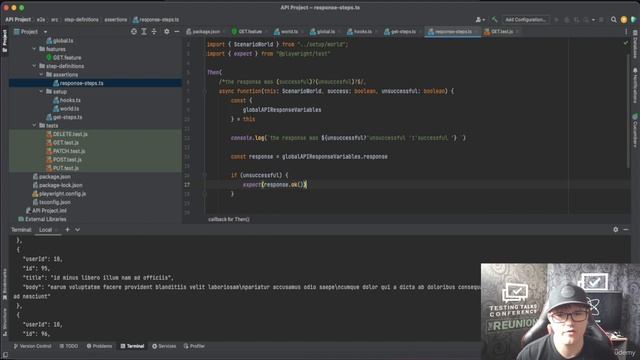This screenshot has height=360, width=640.
Task: Select package-lock.json in project tree
Action: pyautogui.click(x=60, y=185)
